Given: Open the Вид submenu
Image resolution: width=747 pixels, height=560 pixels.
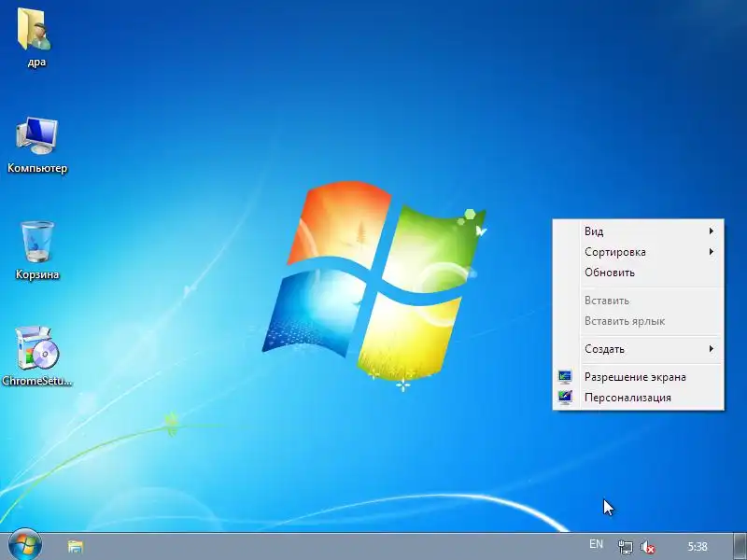Looking at the screenshot, I should (x=639, y=231).
